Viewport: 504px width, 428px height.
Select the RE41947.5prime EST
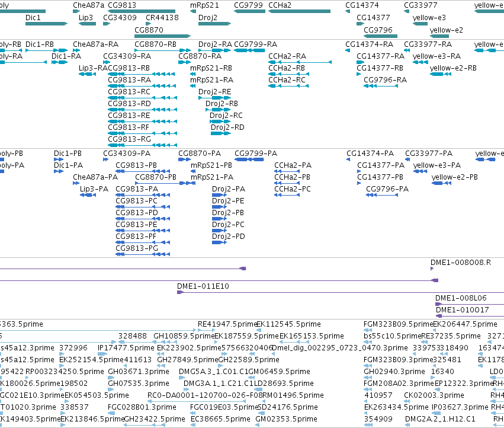[x=206, y=330]
